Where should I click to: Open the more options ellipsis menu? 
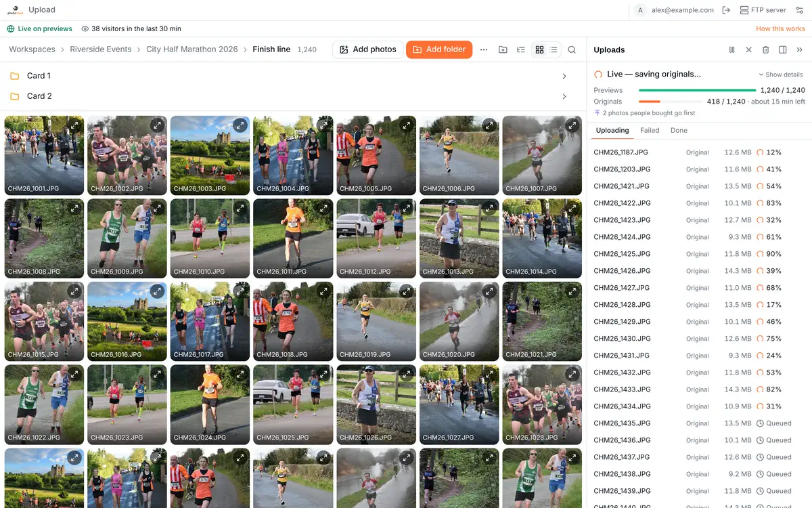484,49
